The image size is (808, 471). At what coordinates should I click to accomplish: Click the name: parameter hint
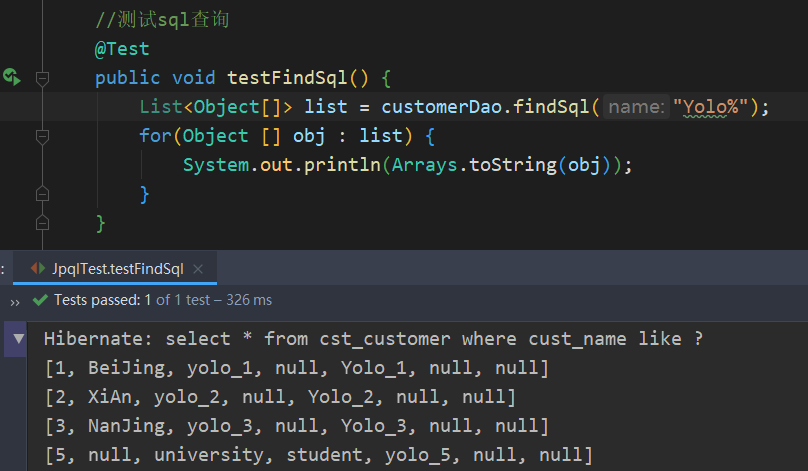[636, 107]
